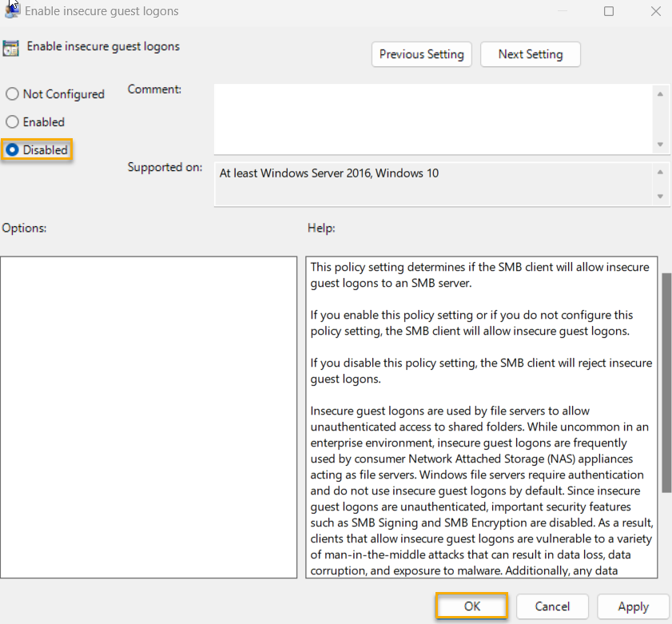
Task: Click the policy icon beside the setting title
Action: point(12,48)
